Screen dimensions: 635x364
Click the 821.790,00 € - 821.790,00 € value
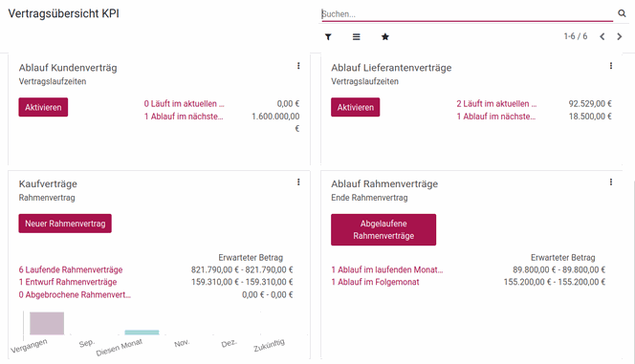pyautogui.click(x=242, y=269)
